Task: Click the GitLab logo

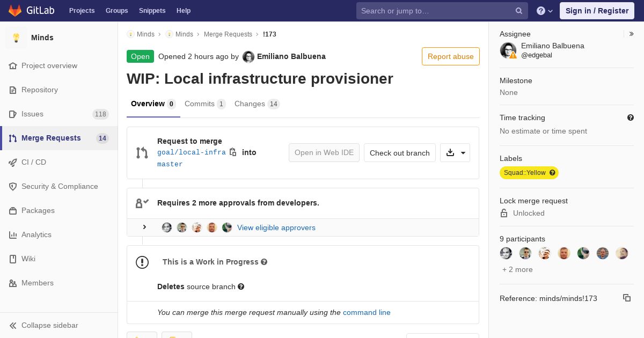Action: pyautogui.click(x=31, y=11)
